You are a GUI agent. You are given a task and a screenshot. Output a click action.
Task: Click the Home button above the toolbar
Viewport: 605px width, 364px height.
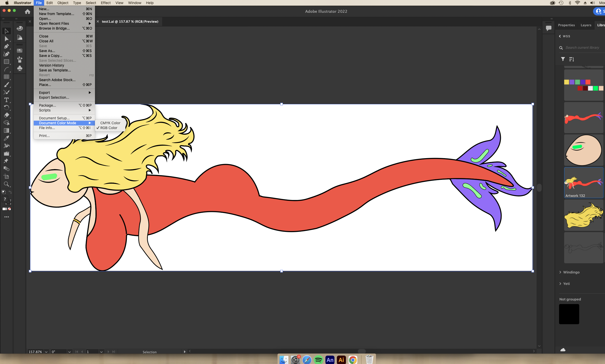click(28, 11)
